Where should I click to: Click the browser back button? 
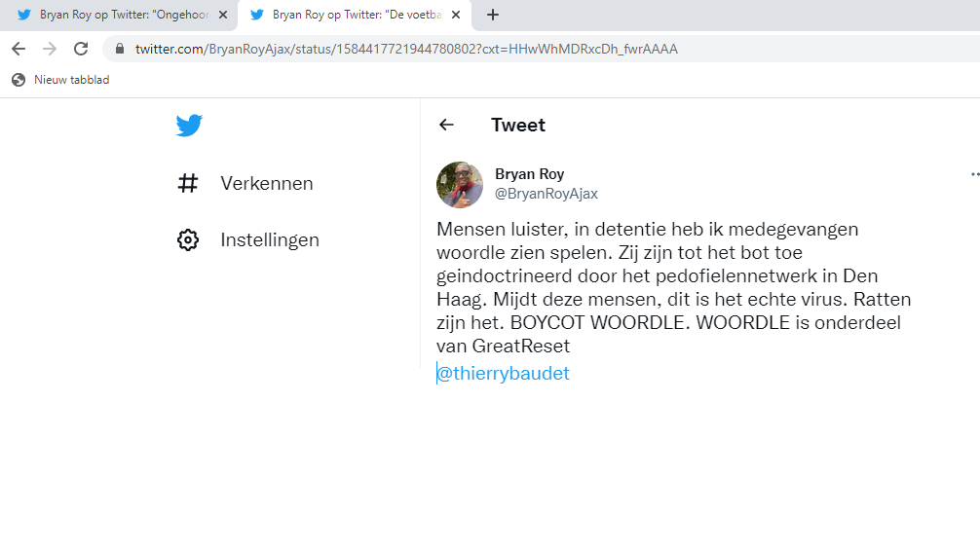pyautogui.click(x=19, y=49)
